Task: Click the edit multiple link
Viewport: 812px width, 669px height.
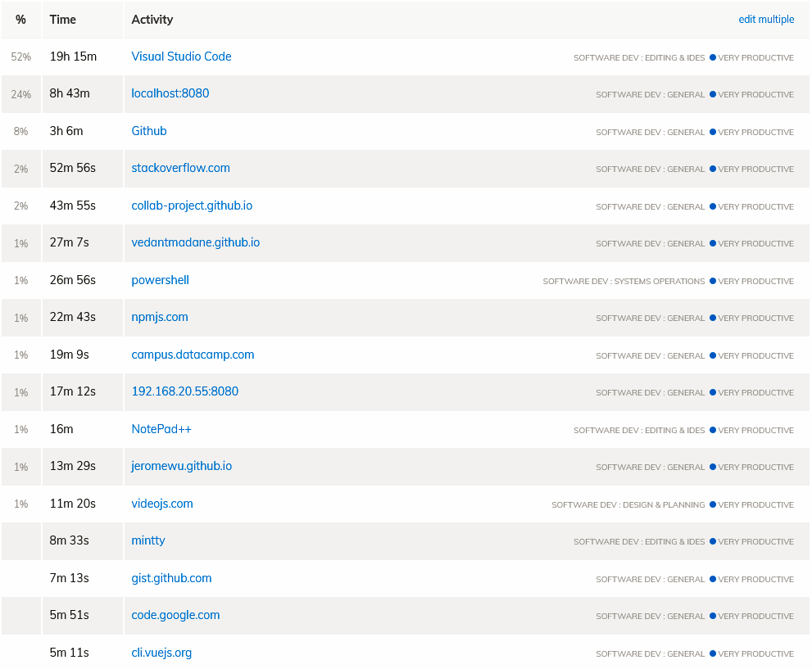Action: (x=766, y=20)
